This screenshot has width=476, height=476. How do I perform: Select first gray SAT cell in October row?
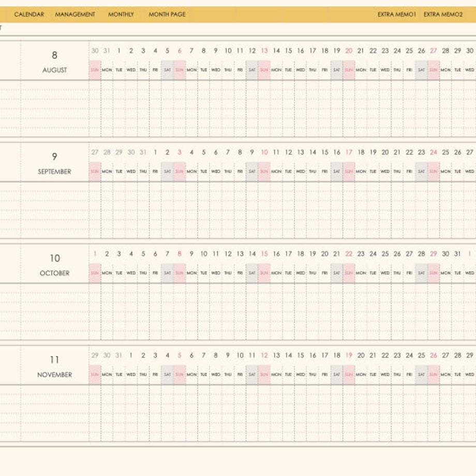(167, 273)
